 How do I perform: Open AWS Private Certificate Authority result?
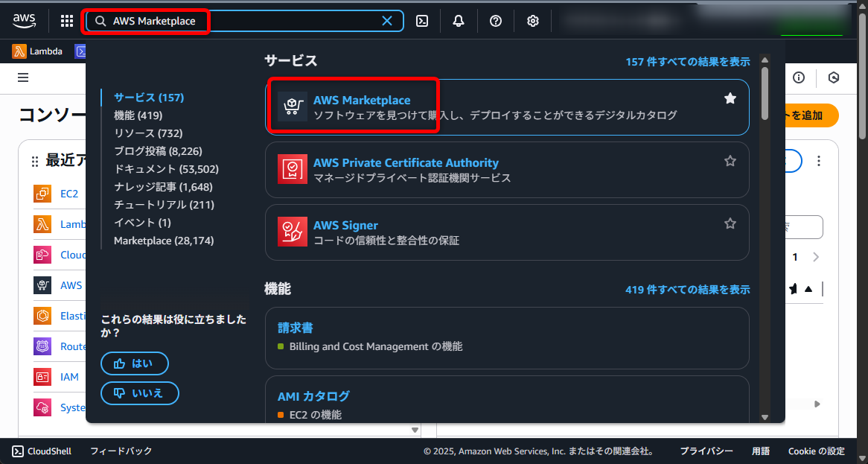[x=406, y=163]
